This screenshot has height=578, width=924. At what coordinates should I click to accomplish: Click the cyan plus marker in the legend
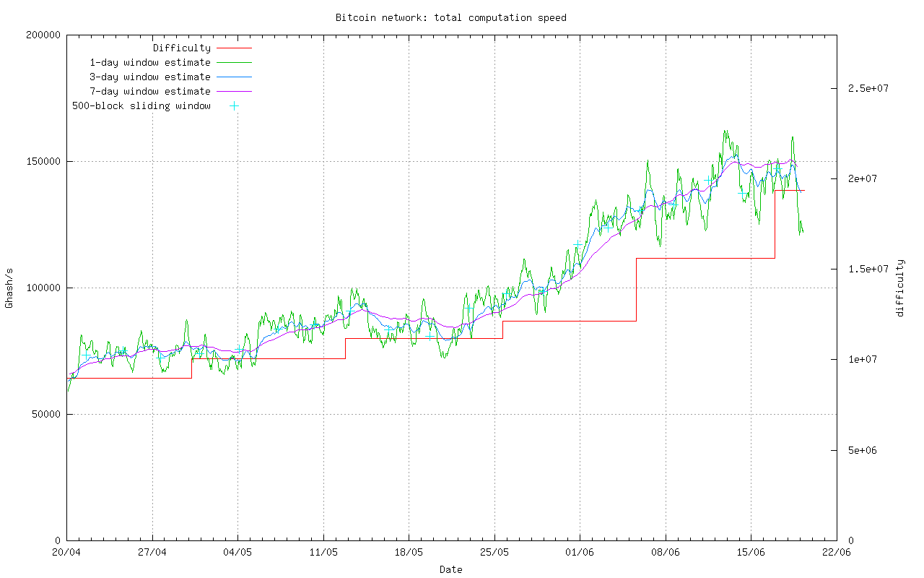[x=234, y=106]
